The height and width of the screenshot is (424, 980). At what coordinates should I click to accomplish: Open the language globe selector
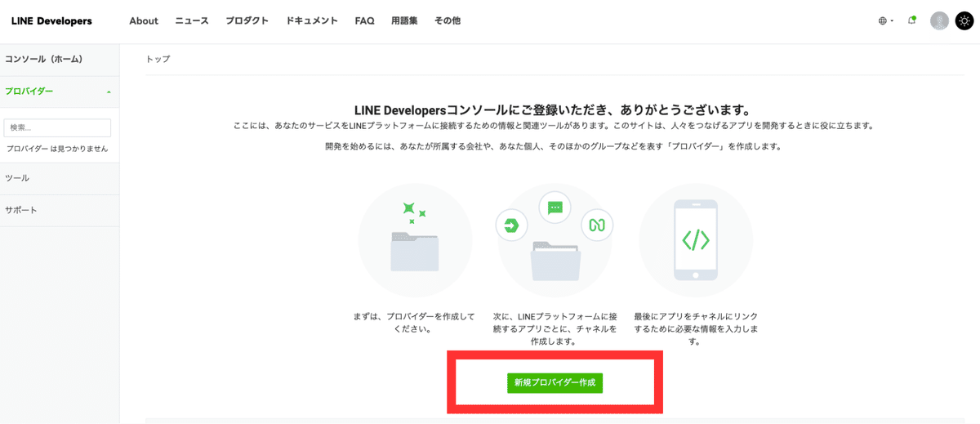(x=885, y=21)
